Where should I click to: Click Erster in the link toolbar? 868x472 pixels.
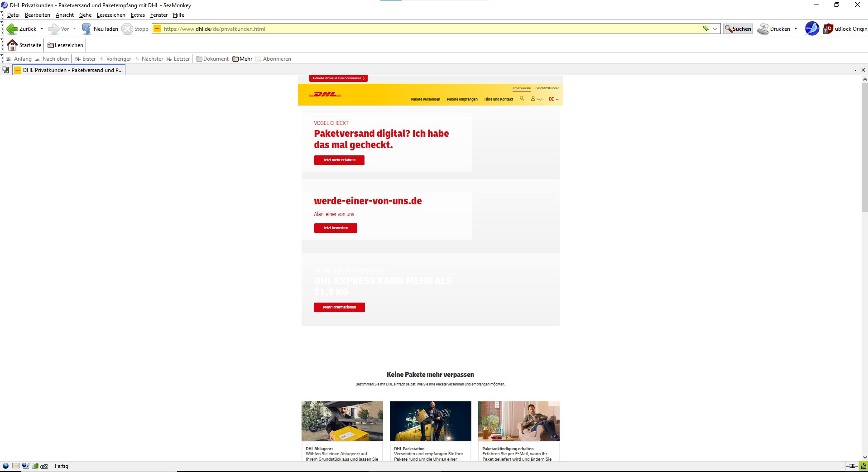tap(86, 59)
